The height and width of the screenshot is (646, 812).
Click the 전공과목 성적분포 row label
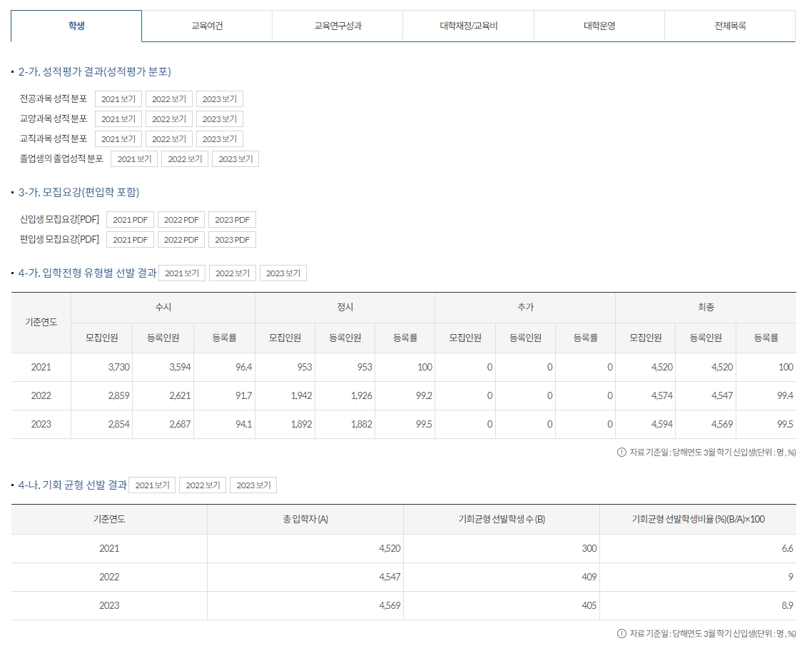[x=54, y=99]
